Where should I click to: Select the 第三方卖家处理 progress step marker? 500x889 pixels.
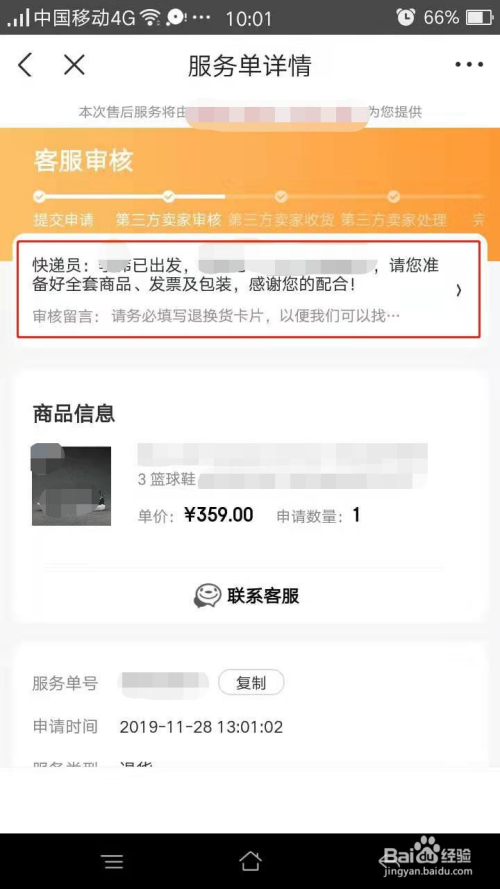[x=393, y=197]
